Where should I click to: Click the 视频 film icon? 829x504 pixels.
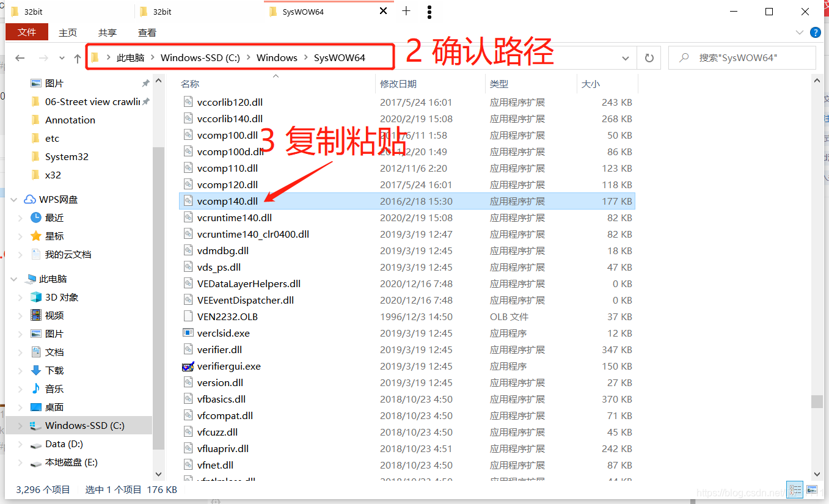coord(36,315)
